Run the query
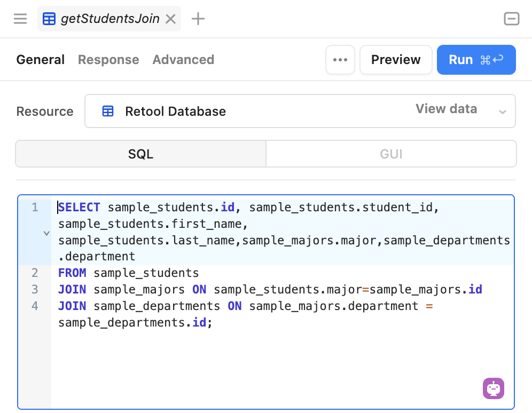This screenshot has width=532, height=413. [x=476, y=60]
